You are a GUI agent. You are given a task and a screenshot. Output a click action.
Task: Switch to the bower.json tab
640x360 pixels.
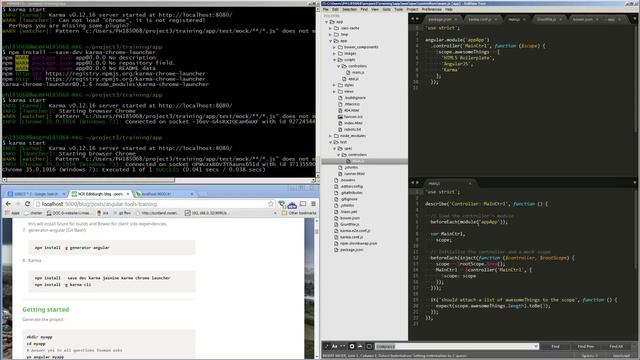[x=584, y=19]
